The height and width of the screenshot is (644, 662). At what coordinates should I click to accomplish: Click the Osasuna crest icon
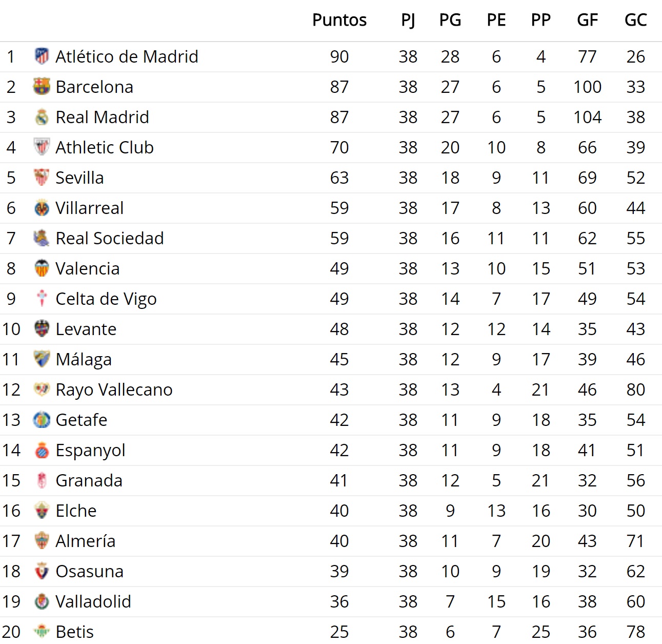tap(42, 571)
